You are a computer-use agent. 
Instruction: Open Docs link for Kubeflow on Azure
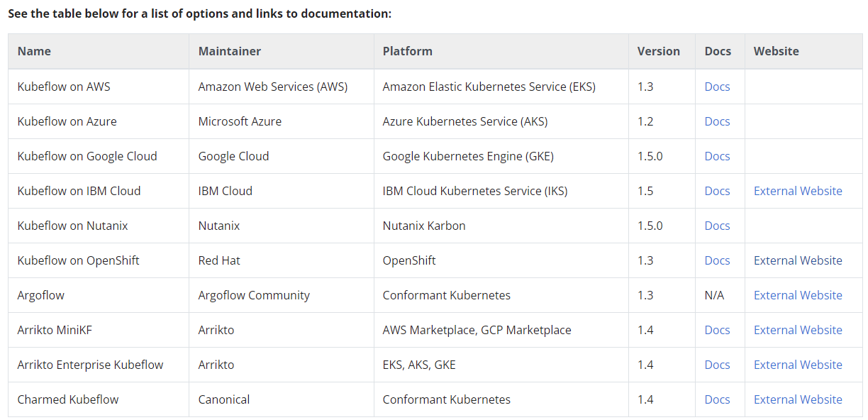(x=717, y=121)
